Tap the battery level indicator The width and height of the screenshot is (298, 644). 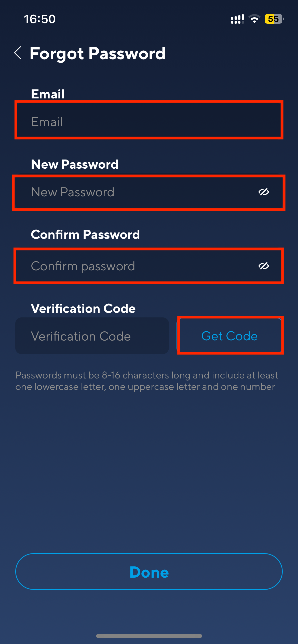(274, 19)
